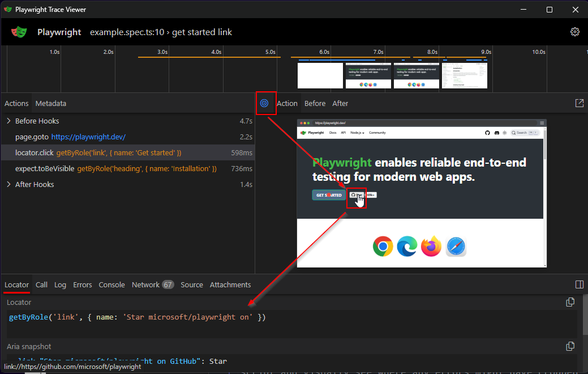This screenshot has height=374, width=588.
Task: Open the Locator tab
Action: [16, 284]
